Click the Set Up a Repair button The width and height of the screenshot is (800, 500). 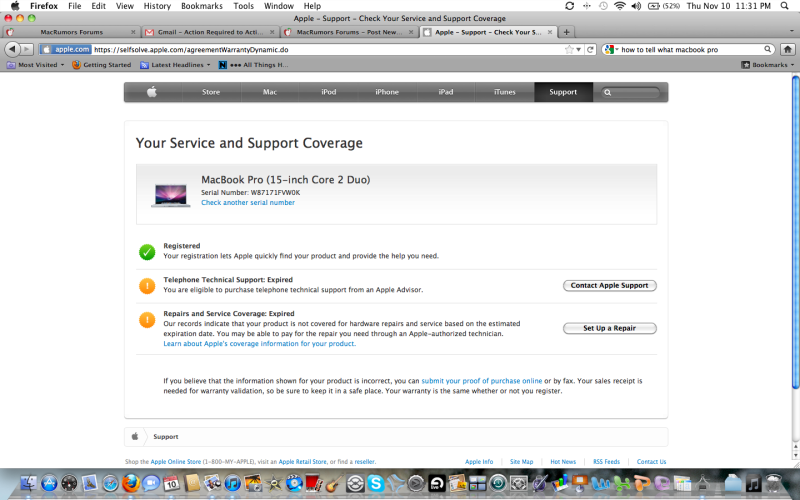coord(610,328)
